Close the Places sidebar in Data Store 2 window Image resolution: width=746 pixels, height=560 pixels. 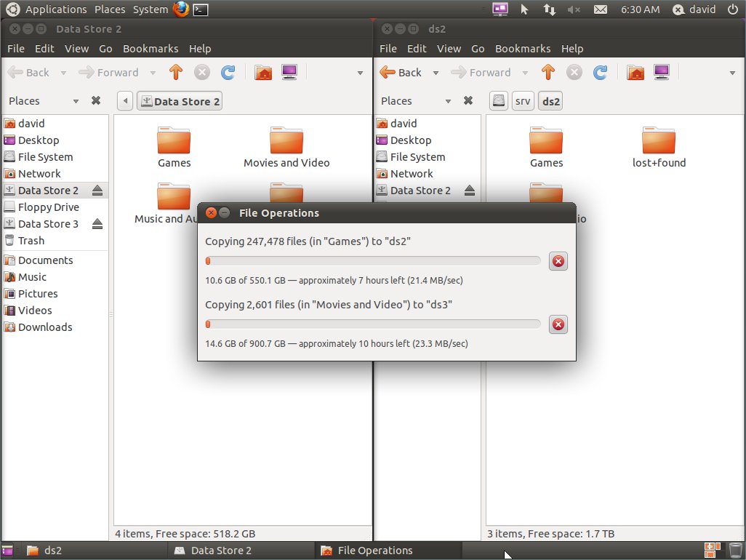(x=96, y=100)
